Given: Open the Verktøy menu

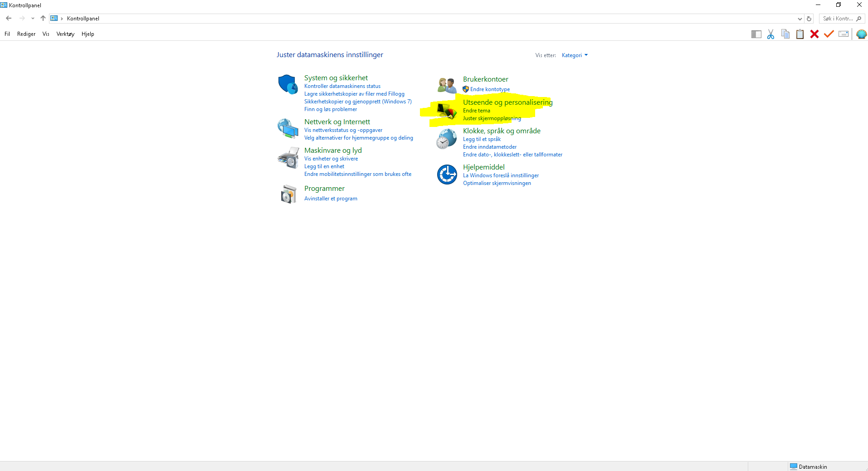Looking at the screenshot, I should pyautogui.click(x=65, y=34).
